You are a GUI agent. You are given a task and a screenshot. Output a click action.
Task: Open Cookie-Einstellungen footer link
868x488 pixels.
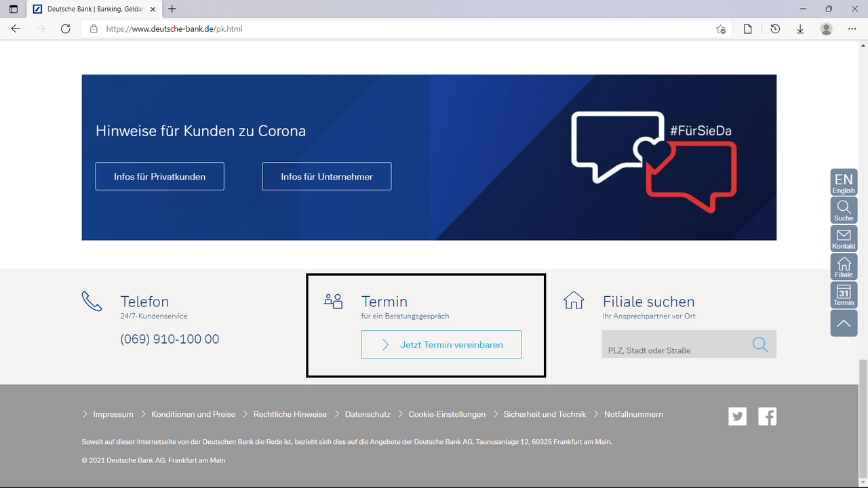pyautogui.click(x=447, y=414)
